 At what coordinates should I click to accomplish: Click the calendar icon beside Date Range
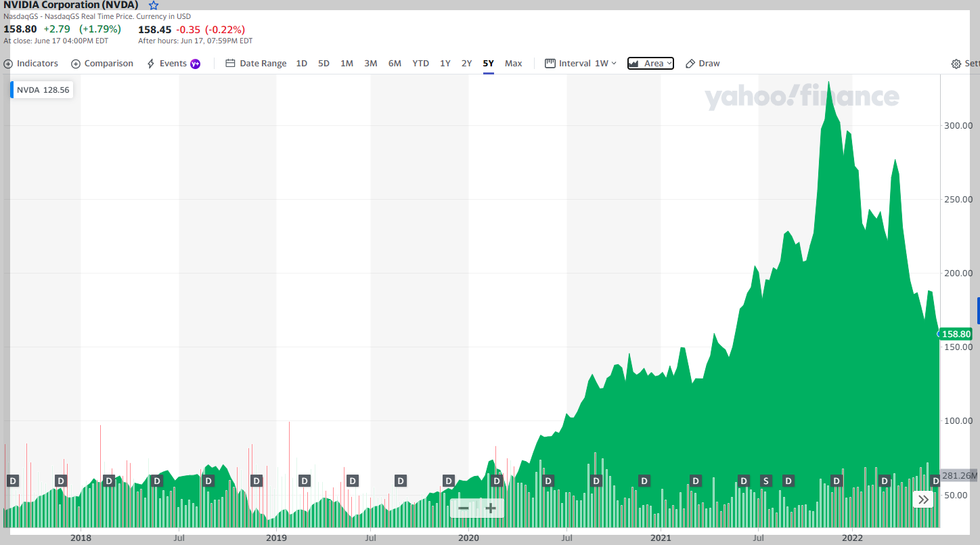(x=230, y=64)
